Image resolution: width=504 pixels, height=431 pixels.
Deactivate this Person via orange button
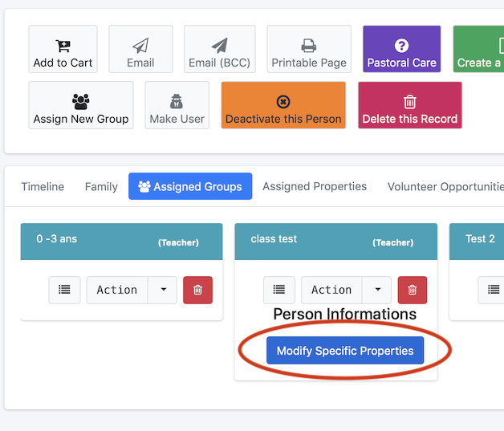click(283, 105)
